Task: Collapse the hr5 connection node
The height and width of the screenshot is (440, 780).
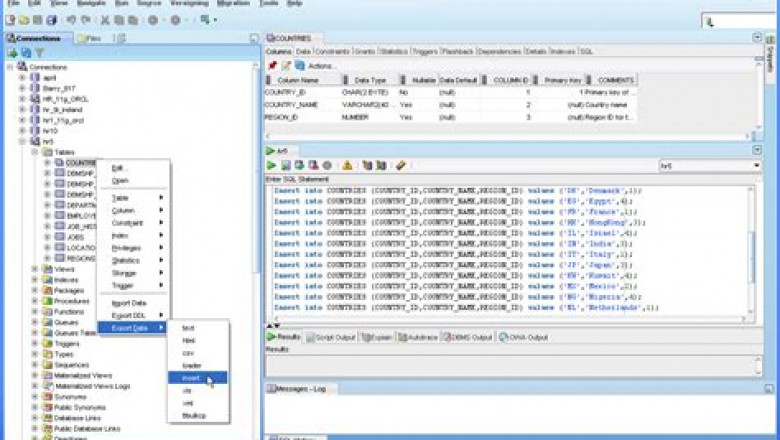Action: [x=22, y=142]
